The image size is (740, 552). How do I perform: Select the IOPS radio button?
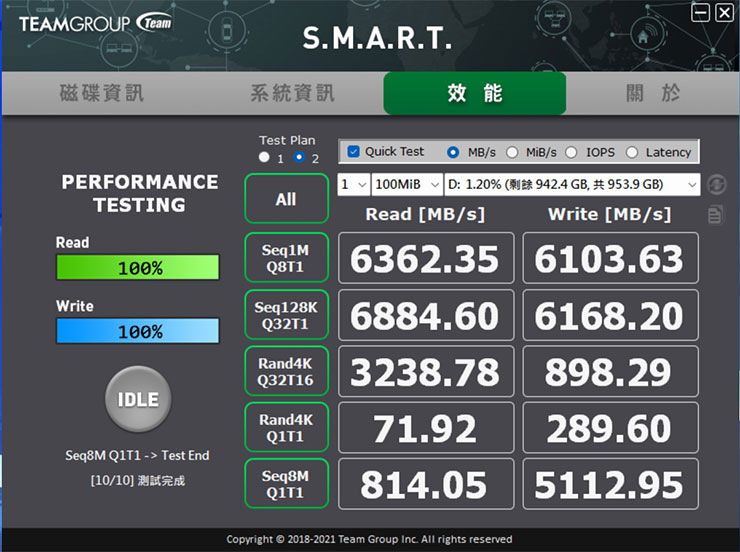[571, 152]
